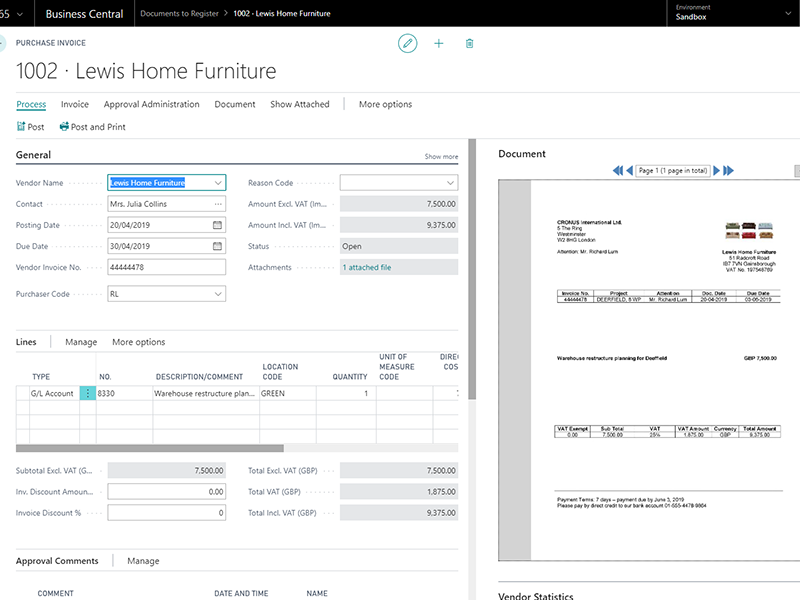The image size is (800, 600).
Task: Click the Lines section heading
Action: pyautogui.click(x=26, y=342)
